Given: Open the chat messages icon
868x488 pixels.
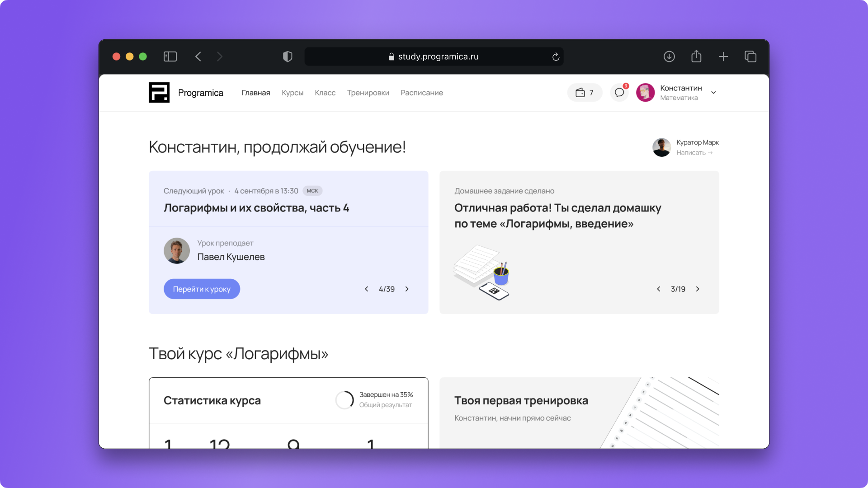Looking at the screenshot, I should click(619, 93).
